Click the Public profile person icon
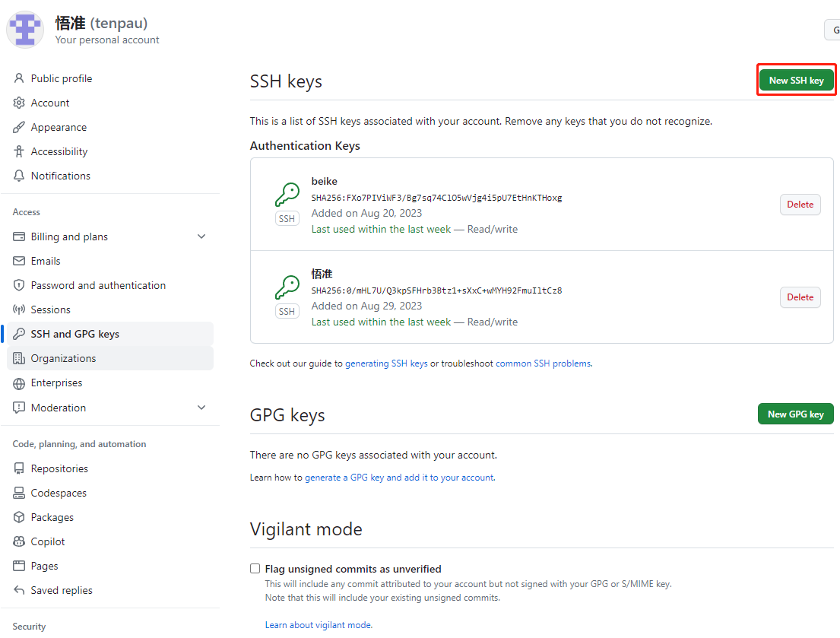 (19, 78)
